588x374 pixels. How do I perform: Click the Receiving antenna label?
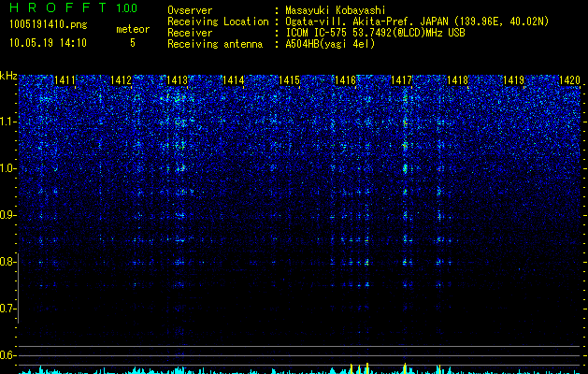tap(215, 44)
